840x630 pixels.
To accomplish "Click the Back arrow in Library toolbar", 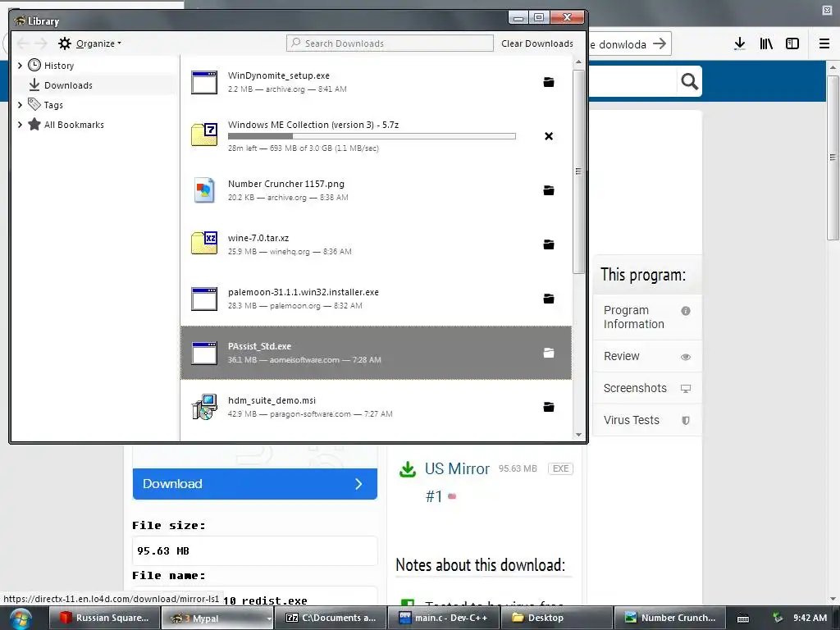I will click(22, 43).
